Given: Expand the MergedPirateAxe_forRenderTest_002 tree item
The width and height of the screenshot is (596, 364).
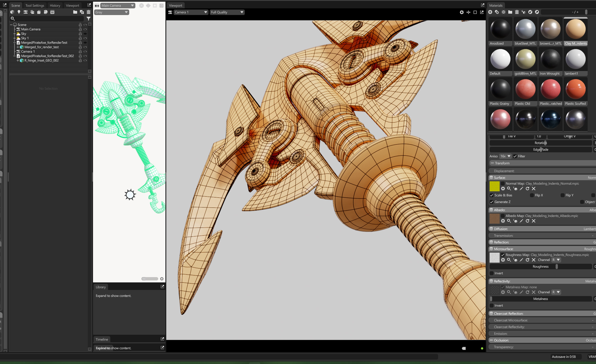Looking at the screenshot, I should coord(14,56).
